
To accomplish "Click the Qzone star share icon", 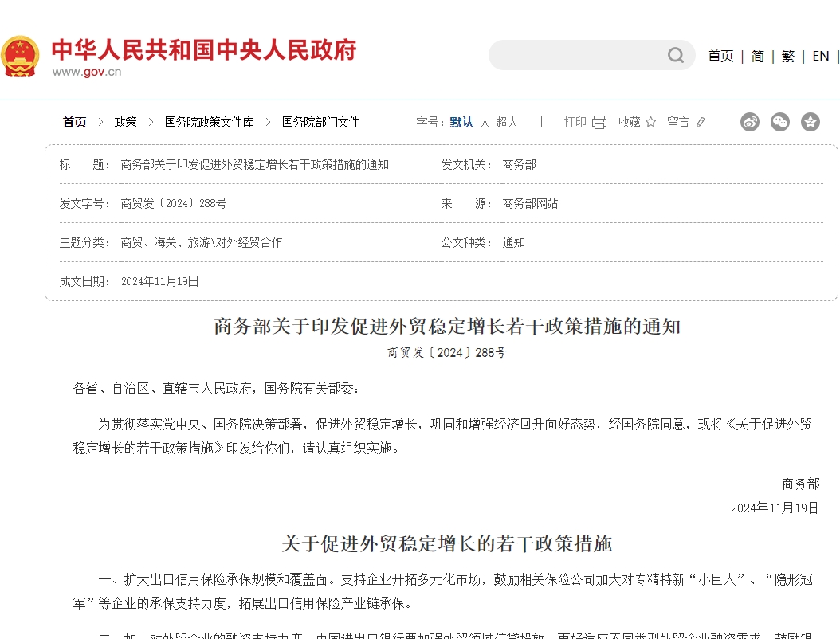I will (x=811, y=122).
